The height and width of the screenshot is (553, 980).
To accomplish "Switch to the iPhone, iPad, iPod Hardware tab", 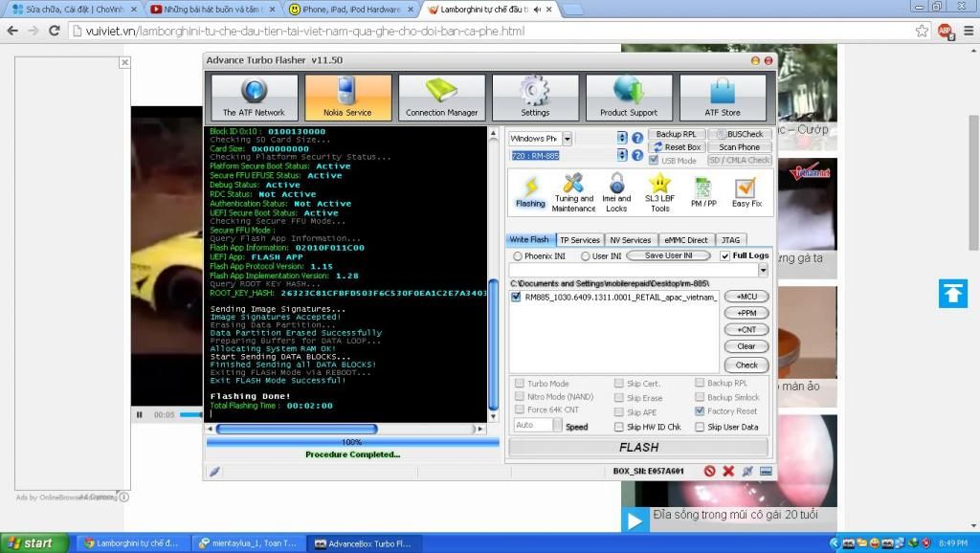I will point(352,10).
